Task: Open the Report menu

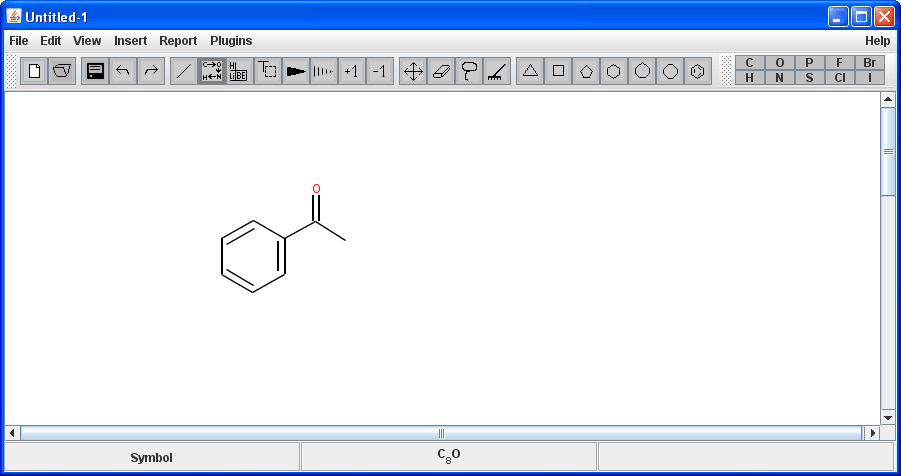Action: (x=178, y=41)
